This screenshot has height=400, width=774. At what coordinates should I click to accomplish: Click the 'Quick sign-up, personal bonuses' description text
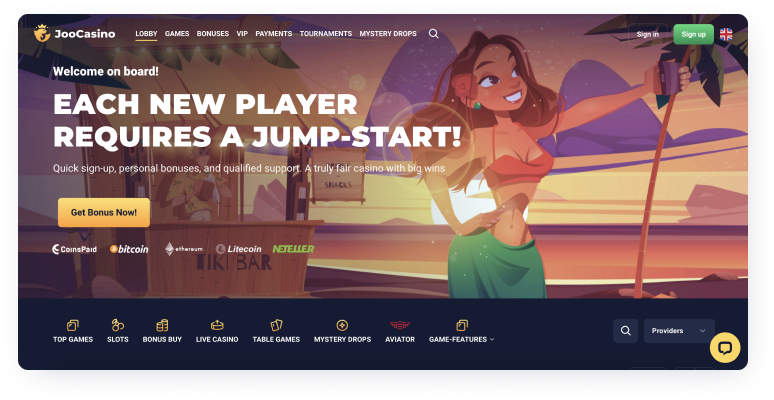(x=249, y=168)
